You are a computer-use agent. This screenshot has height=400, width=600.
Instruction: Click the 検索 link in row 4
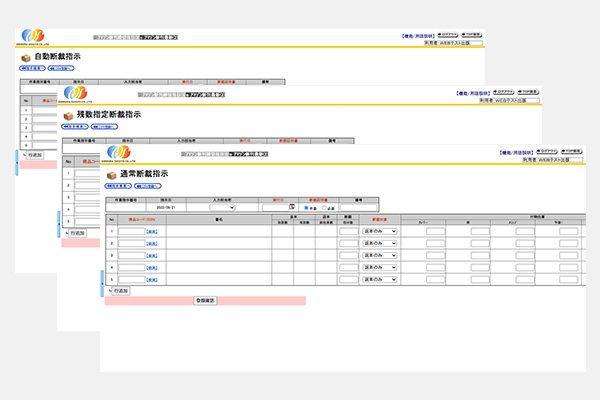152,268
